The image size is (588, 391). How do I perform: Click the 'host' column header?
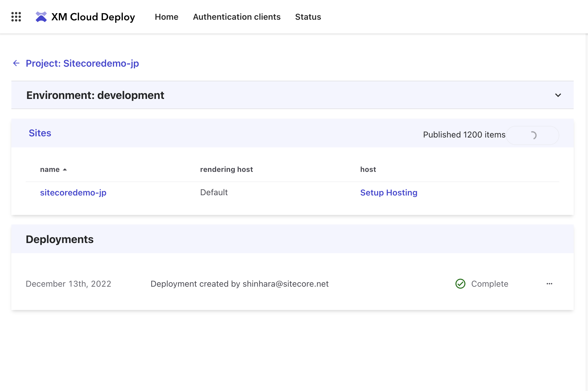click(368, 169)
